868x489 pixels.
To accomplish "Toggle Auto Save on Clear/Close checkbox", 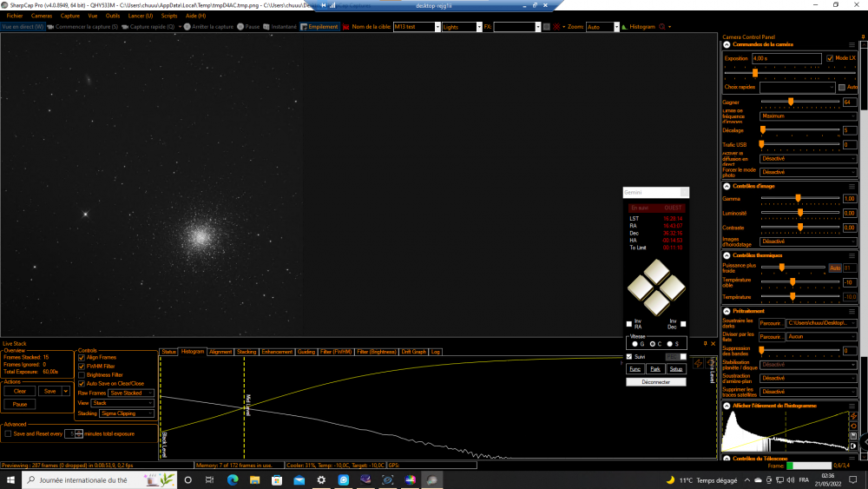I will 82,384.
